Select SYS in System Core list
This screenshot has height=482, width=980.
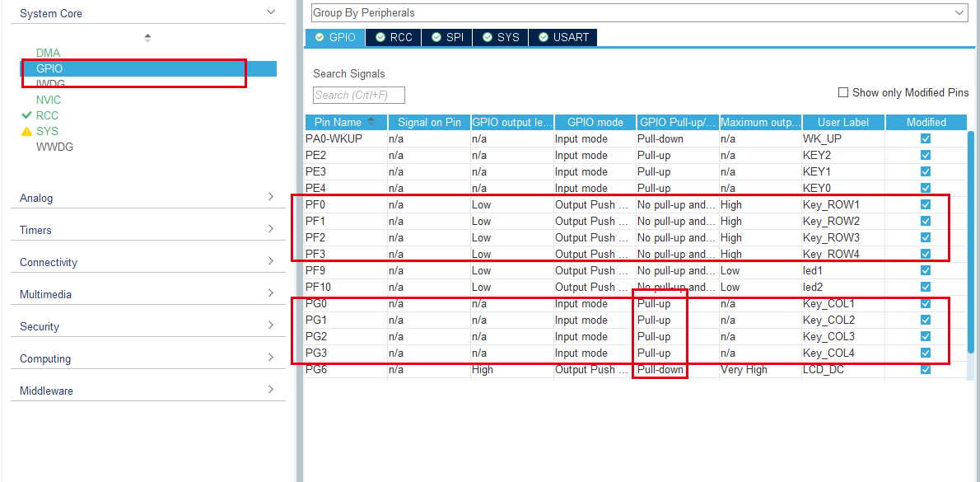[47, 131]
